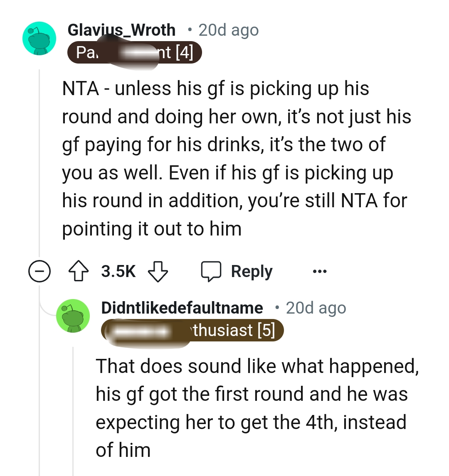Open Glavius_Wroth's profile

coord(121,30)
